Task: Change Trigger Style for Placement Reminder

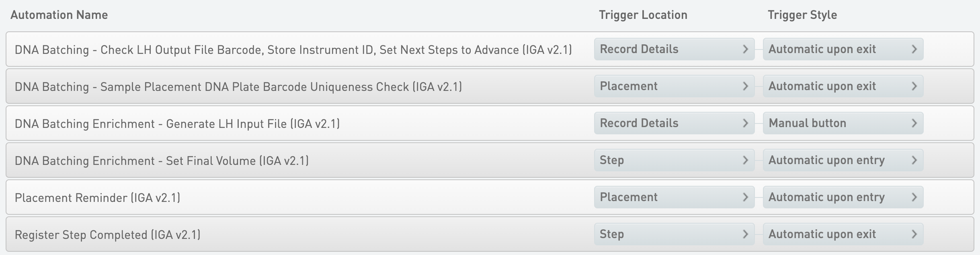Action: 843,197
